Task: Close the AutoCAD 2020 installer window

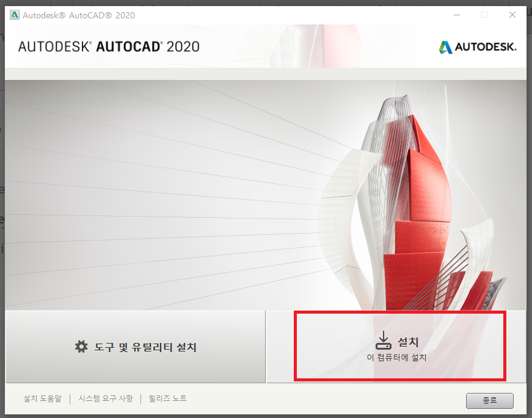Action: pyautogui.click(x=512, y=15)
